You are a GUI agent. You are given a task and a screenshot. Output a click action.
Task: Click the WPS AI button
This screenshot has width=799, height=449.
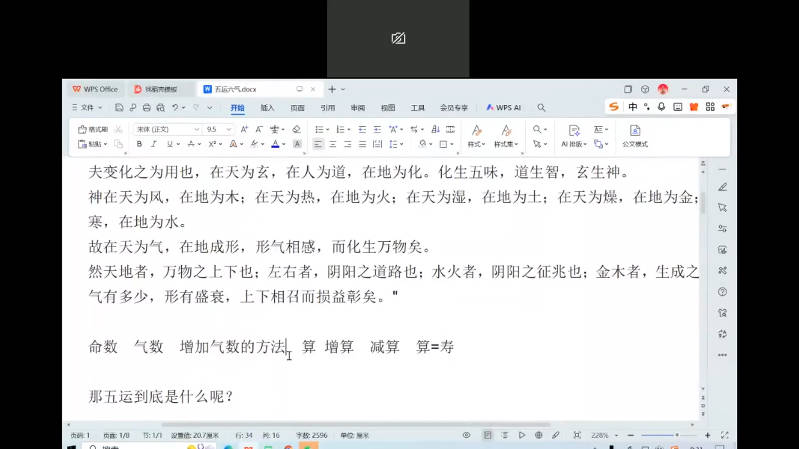[504, 107]
